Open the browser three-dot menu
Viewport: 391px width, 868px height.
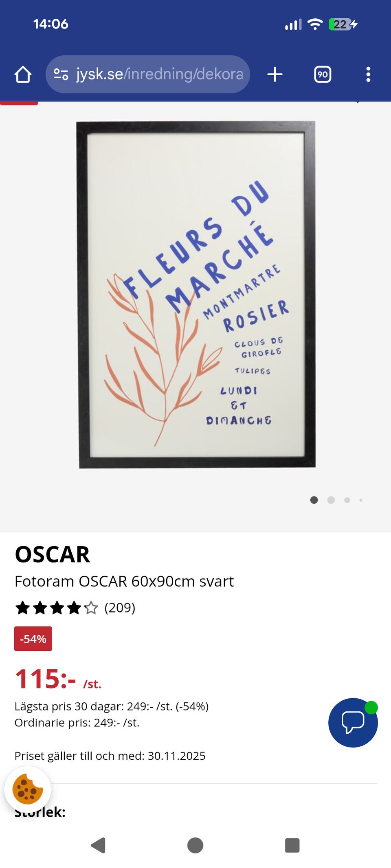click(x=368, y=74)
